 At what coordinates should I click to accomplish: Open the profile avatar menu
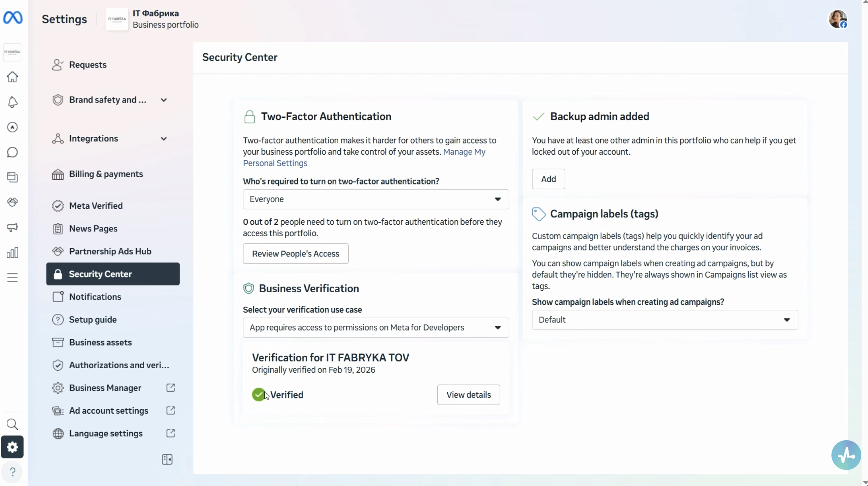tap(837, 19)
